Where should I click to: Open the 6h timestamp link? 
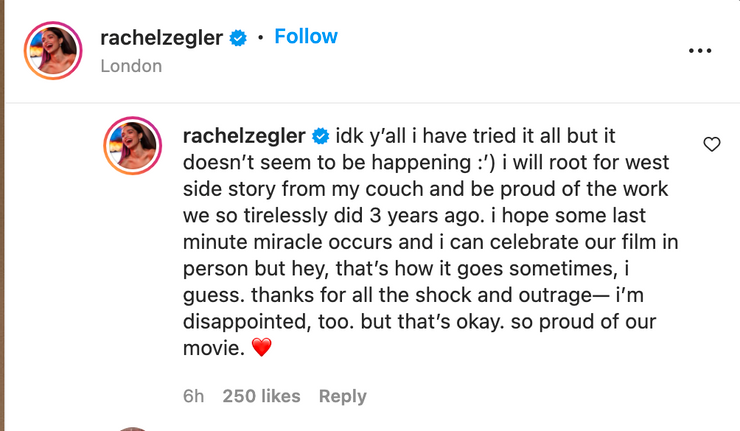[193, 396]
